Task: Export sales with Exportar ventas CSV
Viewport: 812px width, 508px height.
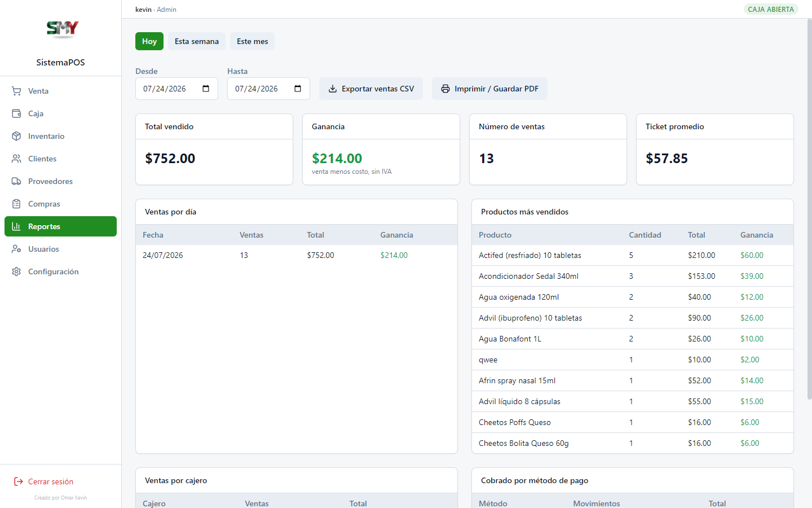Action: (x=371, y=89)
